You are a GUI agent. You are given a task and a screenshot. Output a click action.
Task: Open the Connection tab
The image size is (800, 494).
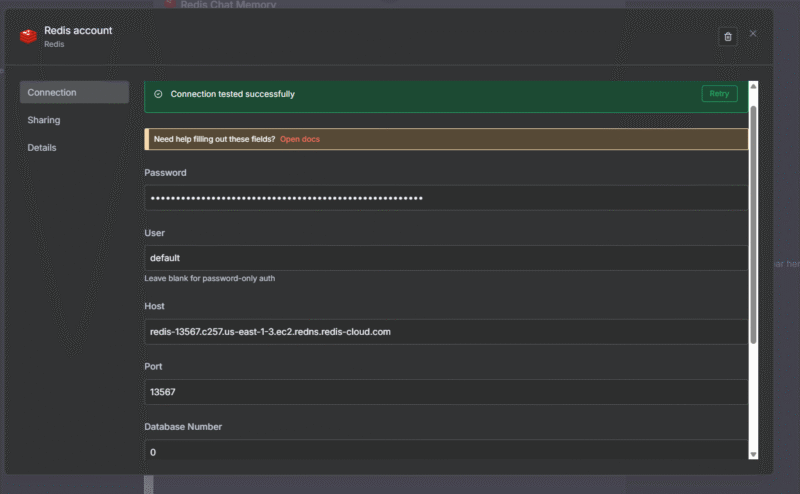click(x=74, y=92)
